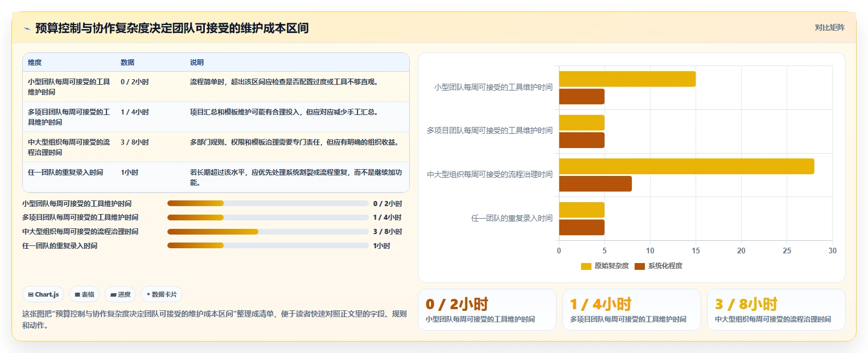The width and height of the screenshot is (868, 353).
Task: Click chart axis label 中大型组织每周可接受的流程治理时间
Action: [x=490, y=174]
